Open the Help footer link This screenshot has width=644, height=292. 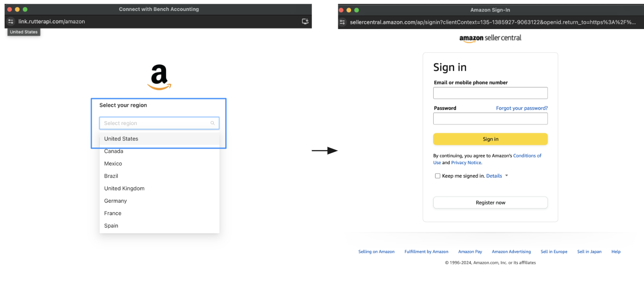pos(616,251)
